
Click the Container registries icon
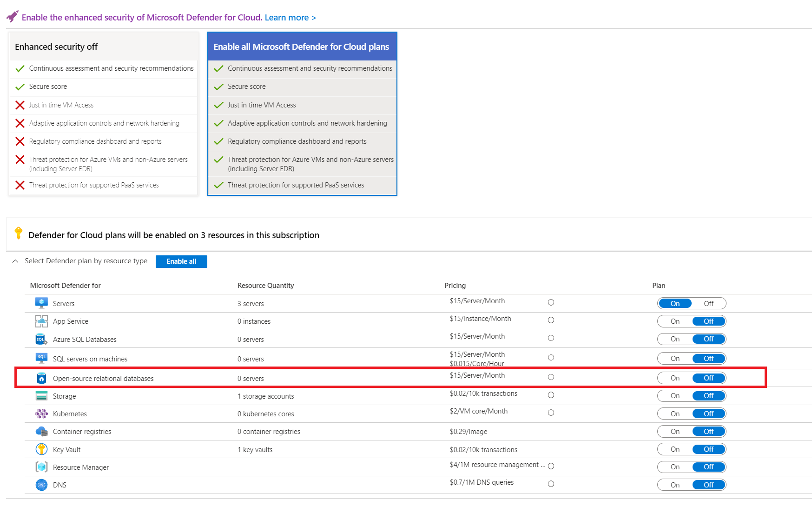pos(41,431)
